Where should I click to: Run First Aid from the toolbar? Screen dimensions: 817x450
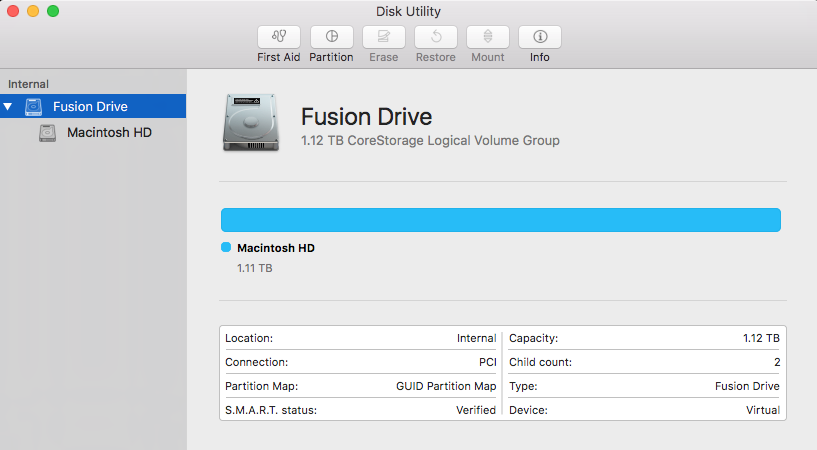tap(279, 36)
